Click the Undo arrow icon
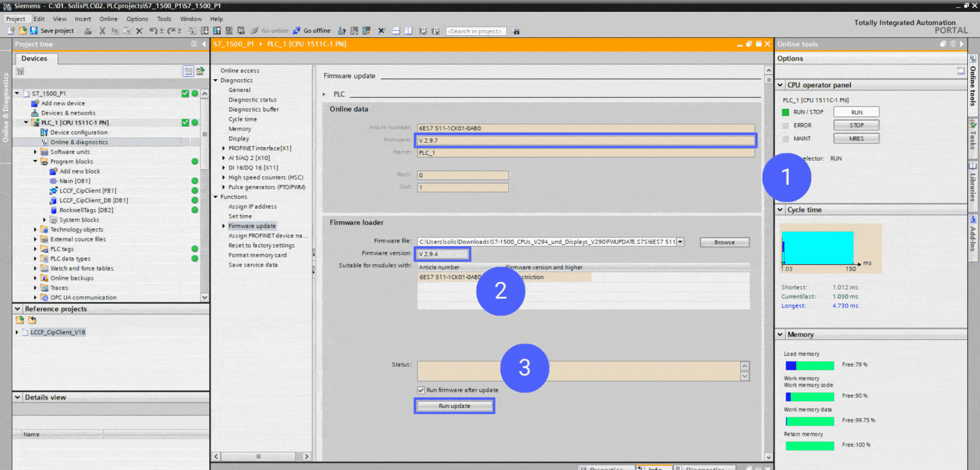 153,31
